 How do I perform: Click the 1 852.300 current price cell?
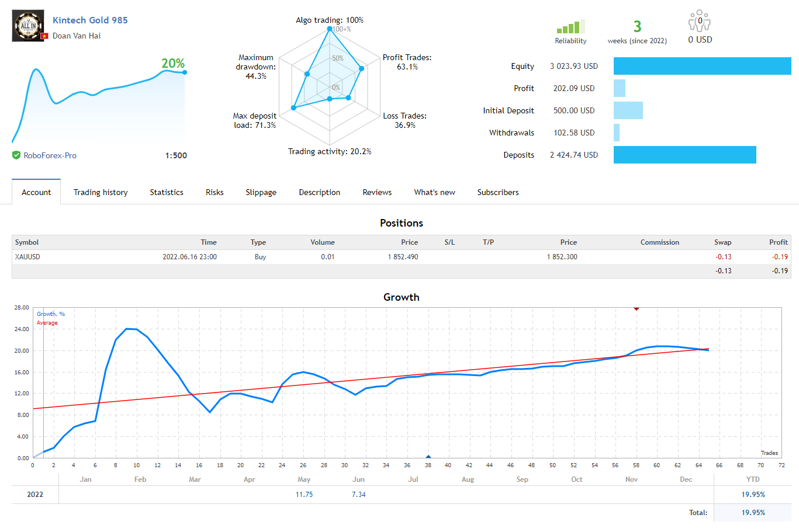562,257
